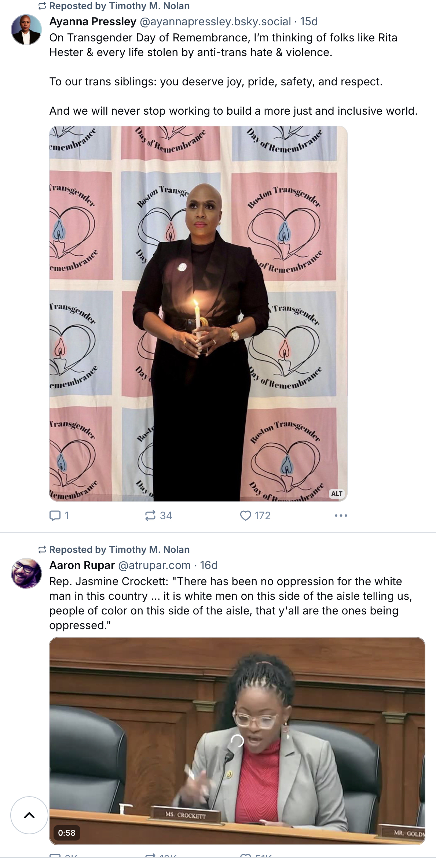Open @atrupar.com handle link

point(154,565)
